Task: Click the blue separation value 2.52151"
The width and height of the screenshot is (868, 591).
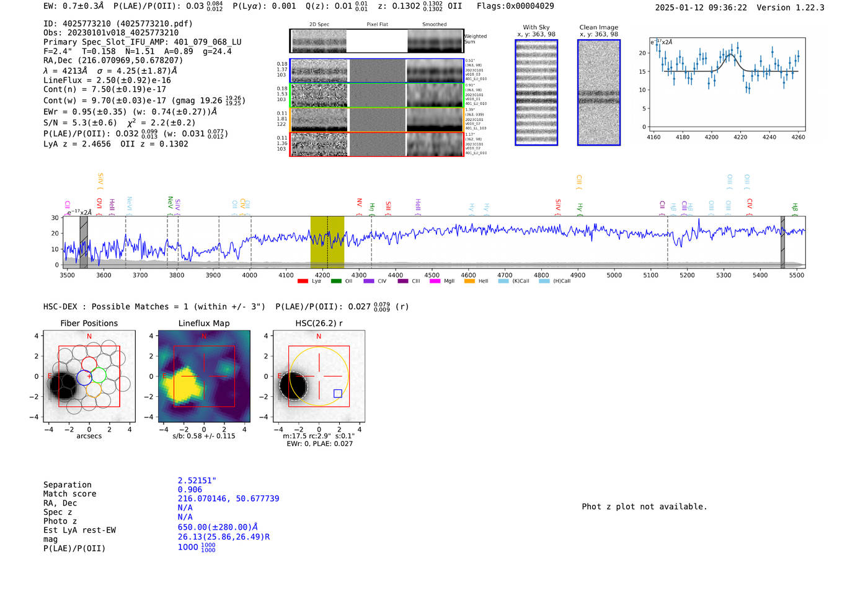Action: tap(197, 481)
